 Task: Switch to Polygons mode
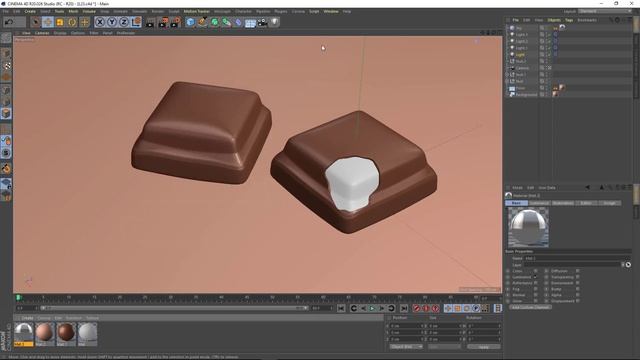(x=6, y=113)
